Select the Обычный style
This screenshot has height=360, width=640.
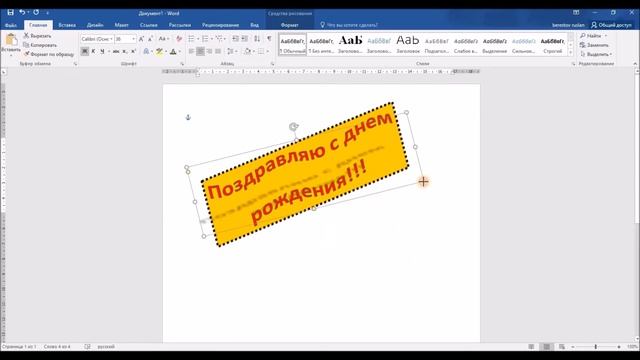coord(292,44)
